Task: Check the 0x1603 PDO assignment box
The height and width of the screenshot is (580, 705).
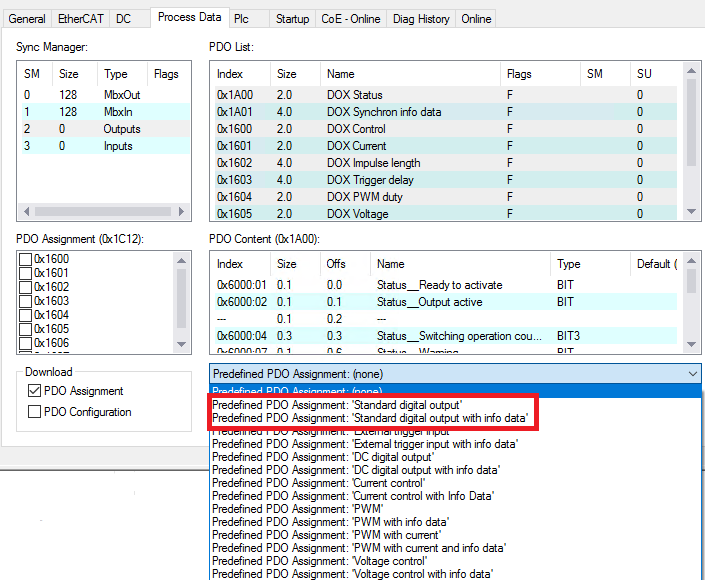Action: click(x=26, y=301)
